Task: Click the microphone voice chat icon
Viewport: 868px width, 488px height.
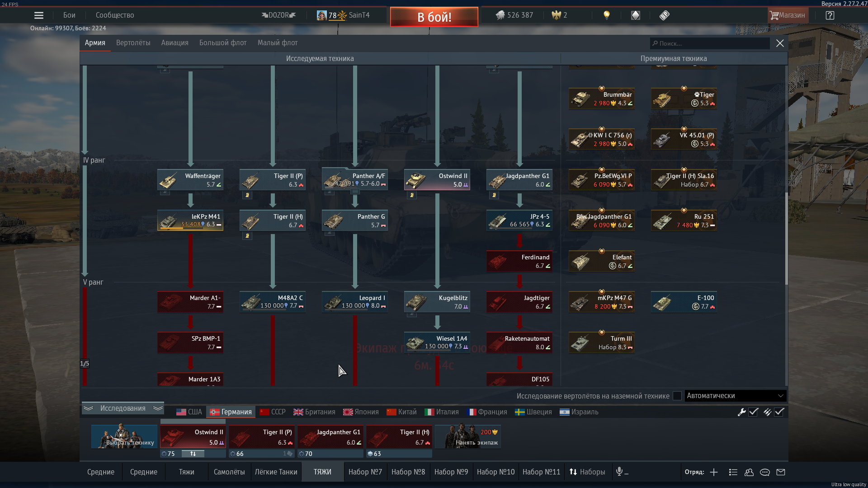Action: (x=619, y=472)
